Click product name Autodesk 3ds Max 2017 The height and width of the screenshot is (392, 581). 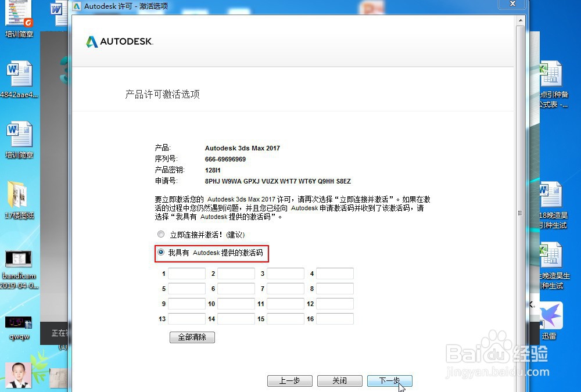[x=242, y=148]
